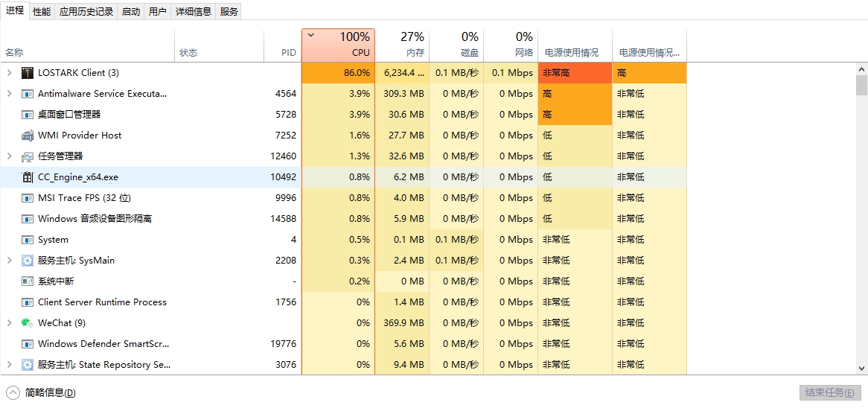
Task: Click the CC_Engine_x64.exe icon
Action: (28, 177)
